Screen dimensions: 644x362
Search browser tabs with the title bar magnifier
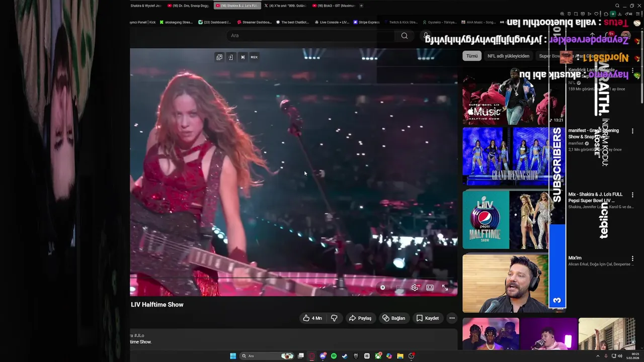[x=617, y=6]
